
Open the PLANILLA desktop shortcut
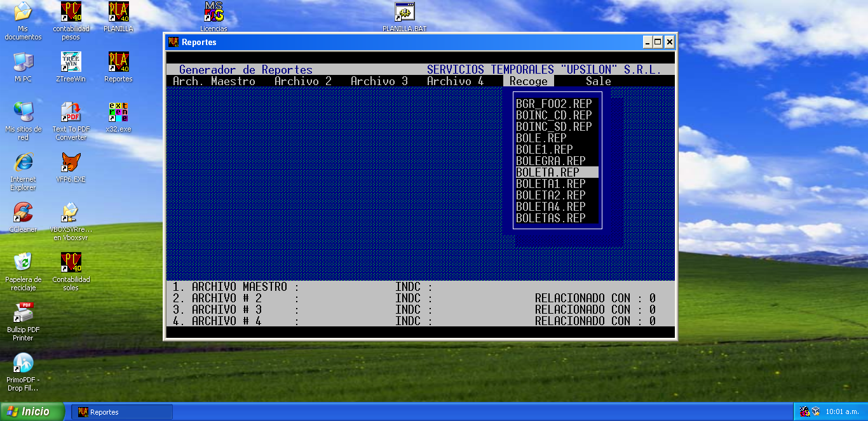pyautogui.click(x=118, y=17)
